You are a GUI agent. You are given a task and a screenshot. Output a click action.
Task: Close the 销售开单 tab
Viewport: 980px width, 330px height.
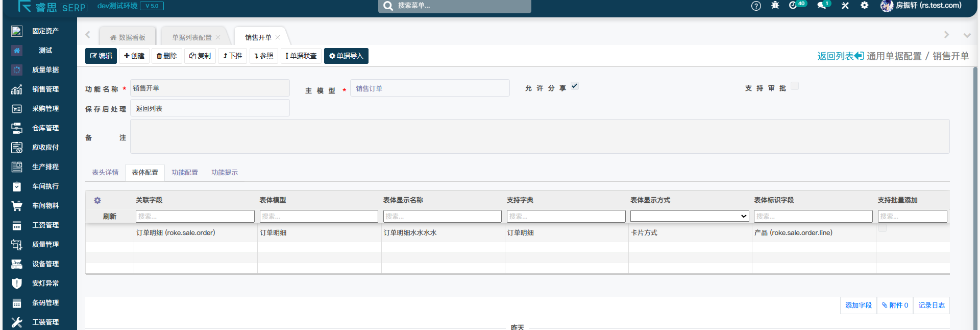pyautogui.click(x=278, y=37)
